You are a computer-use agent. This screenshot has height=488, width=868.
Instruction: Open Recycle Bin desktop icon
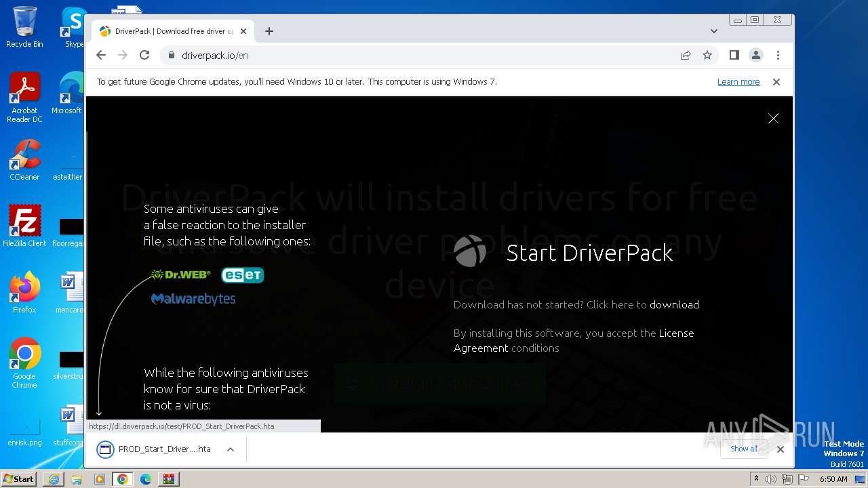24,27
